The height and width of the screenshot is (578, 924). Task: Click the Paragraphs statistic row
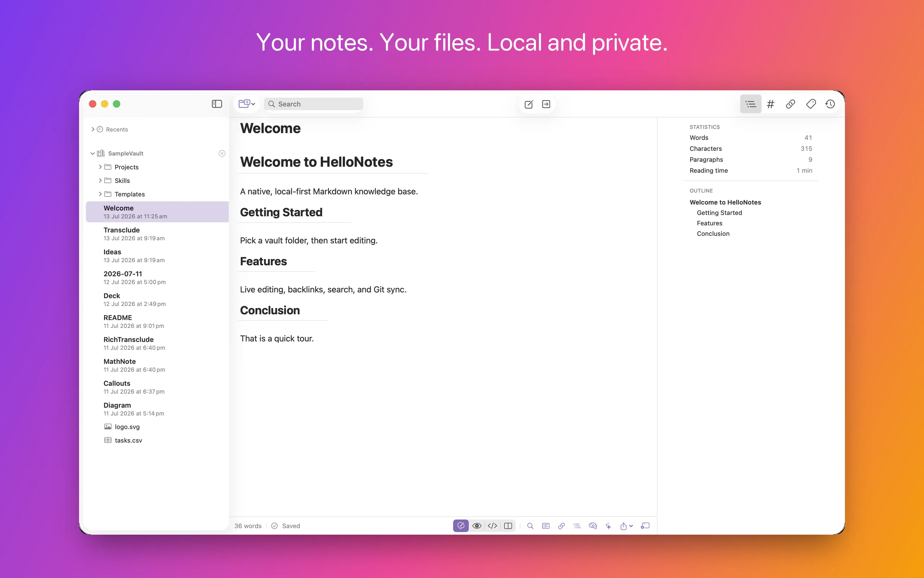(751, 159)
